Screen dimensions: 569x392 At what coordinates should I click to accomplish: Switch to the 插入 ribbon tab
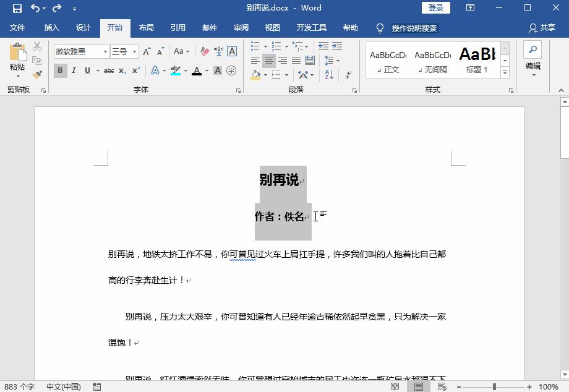tap(51, 28)
